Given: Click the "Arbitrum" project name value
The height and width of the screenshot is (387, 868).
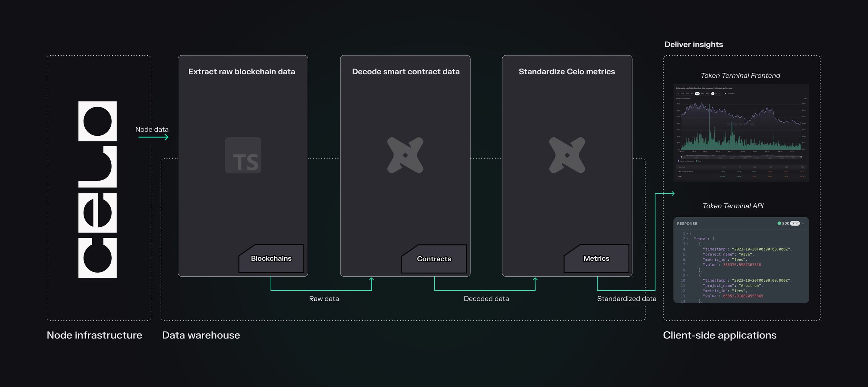Looking at the screenshot, I should [x=750, y=286].
